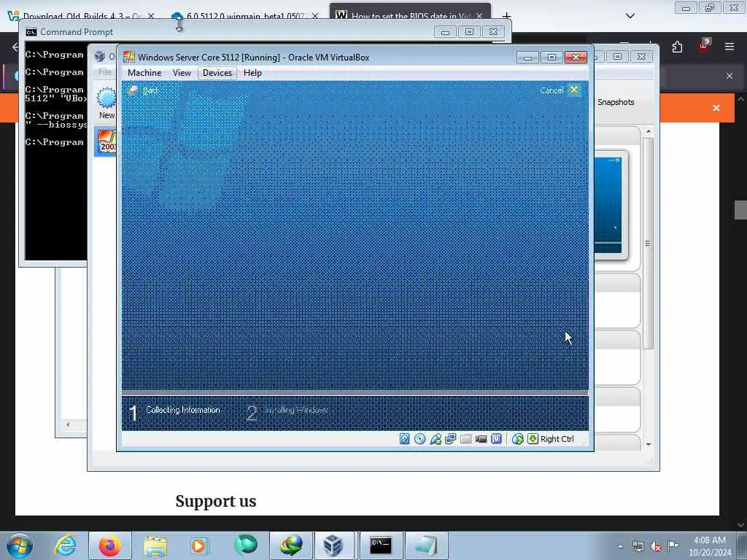
Task: Click the muted volume tray icon
Action: pyautogui.click(x=656, y=547)
